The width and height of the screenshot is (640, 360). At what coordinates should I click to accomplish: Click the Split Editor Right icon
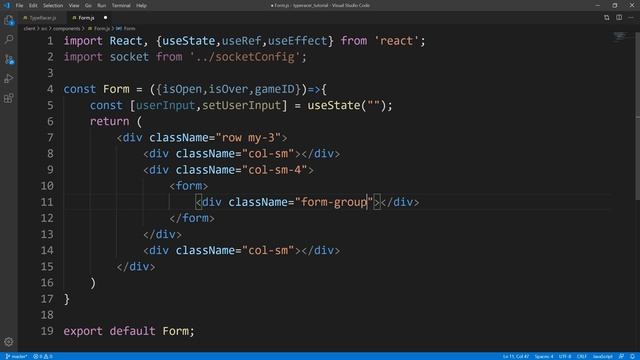pyautogui.click(x=619, y=18)
